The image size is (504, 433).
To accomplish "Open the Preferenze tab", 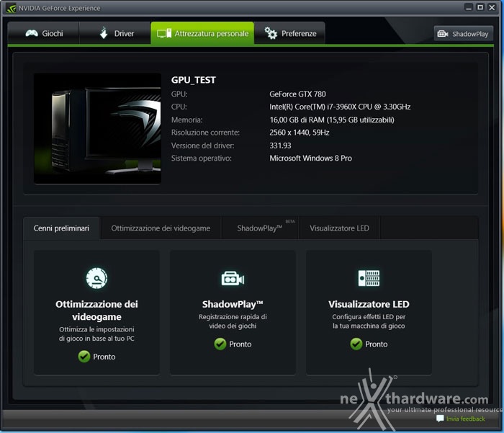I will point(289,33).
